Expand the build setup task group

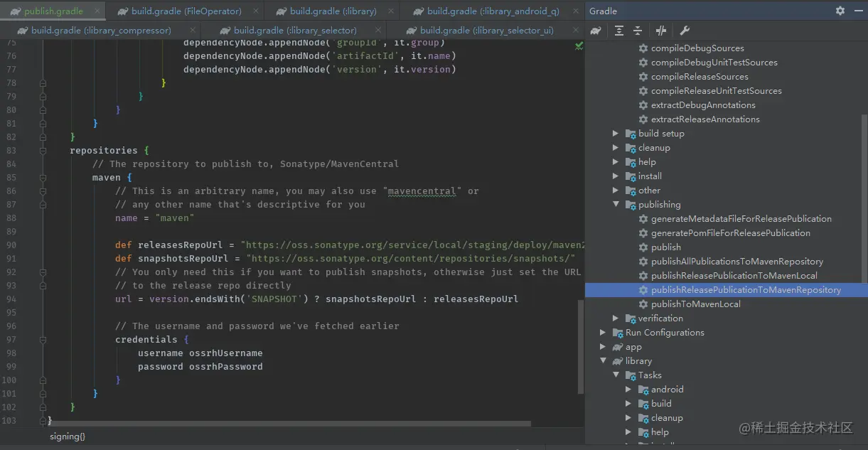(616, 134)
